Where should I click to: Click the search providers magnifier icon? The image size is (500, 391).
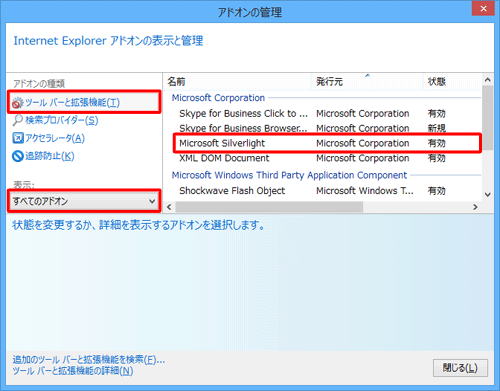tap(17, 120)
